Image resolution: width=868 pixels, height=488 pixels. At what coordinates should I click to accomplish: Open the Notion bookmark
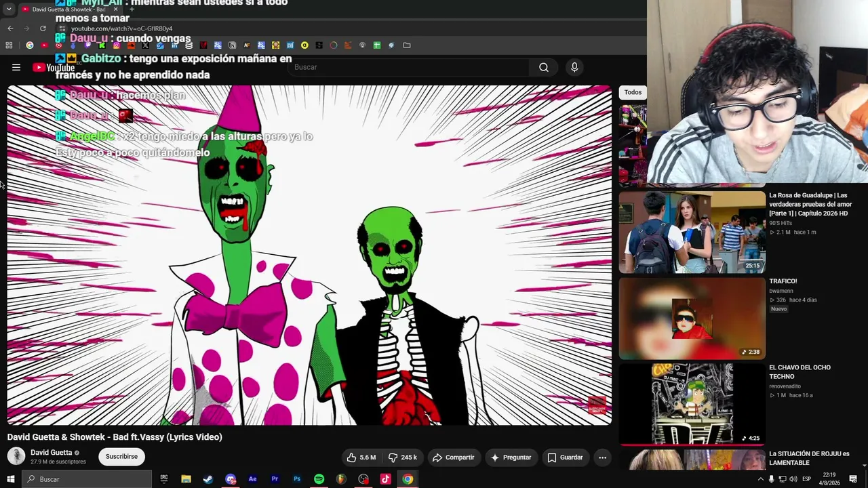pyautogui.click(x=232, y=45)
